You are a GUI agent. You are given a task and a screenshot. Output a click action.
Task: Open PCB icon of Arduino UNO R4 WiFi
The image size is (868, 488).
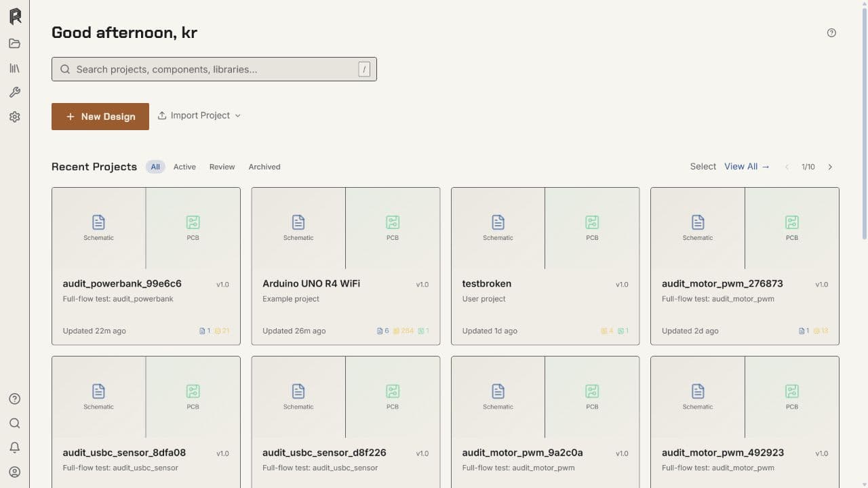pyautogui.click(x=393, y=222)
